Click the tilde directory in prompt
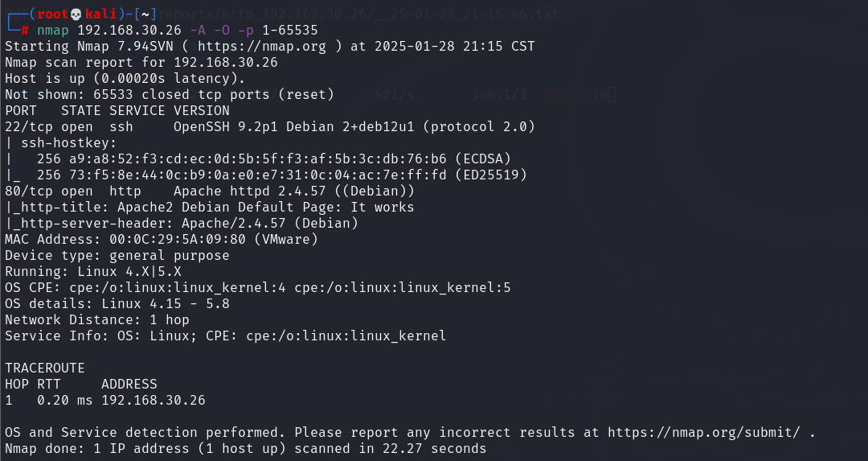The height and width of the screenshot is (461, 868). point(145,14)
